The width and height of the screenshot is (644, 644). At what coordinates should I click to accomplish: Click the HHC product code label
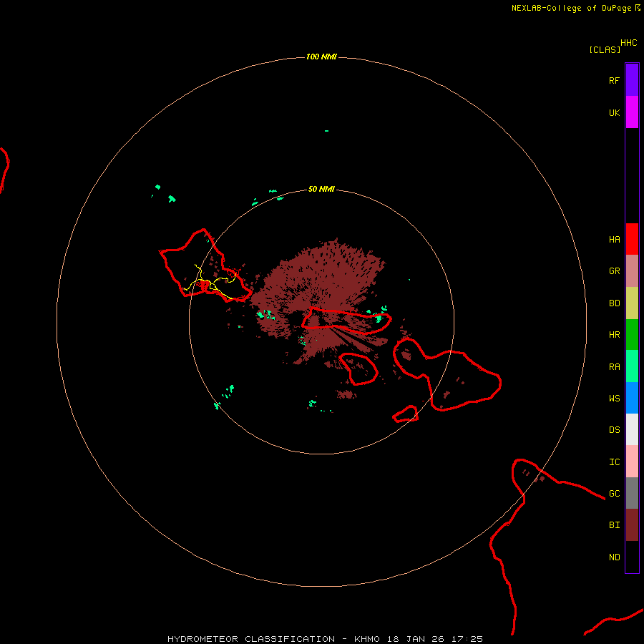[629, 43]
